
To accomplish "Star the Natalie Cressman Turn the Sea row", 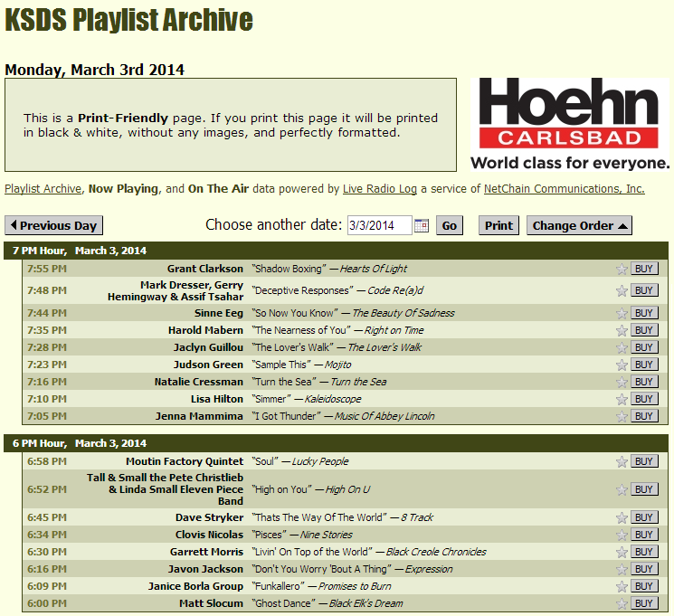I will tap(622, 382).
